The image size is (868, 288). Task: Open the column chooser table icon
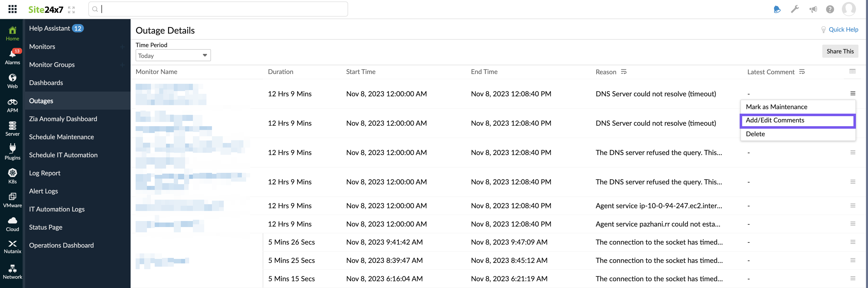pyautogui.click(x=852, y=71)
